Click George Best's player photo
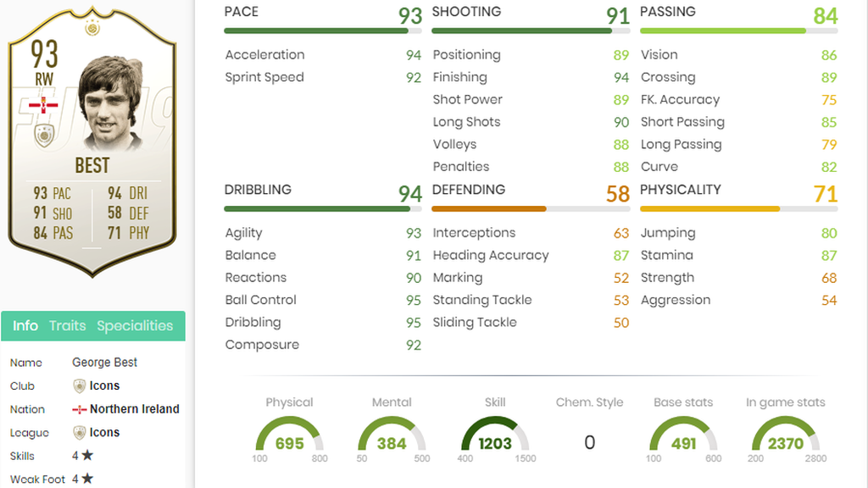This screenshot has height=488, width=868. [109, 103]
